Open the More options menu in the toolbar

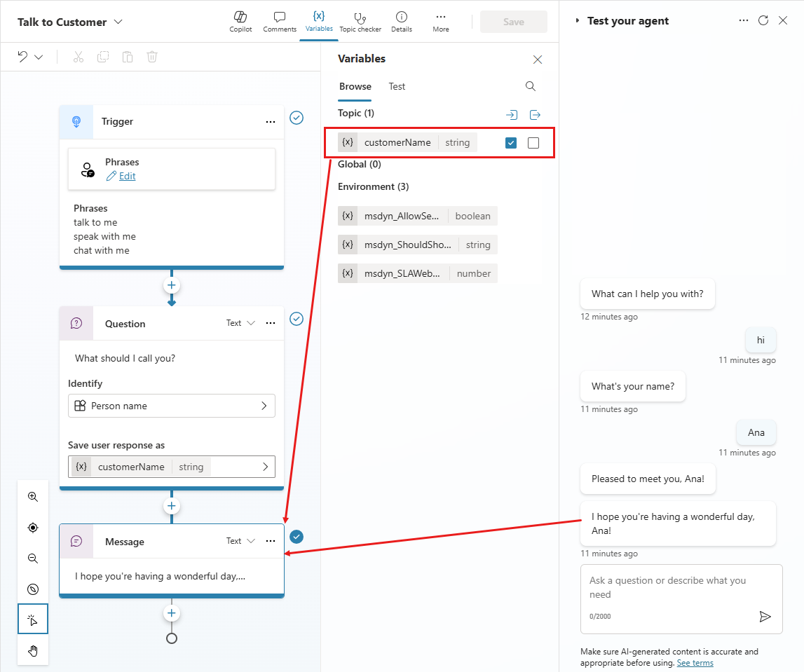pos(440,22)
